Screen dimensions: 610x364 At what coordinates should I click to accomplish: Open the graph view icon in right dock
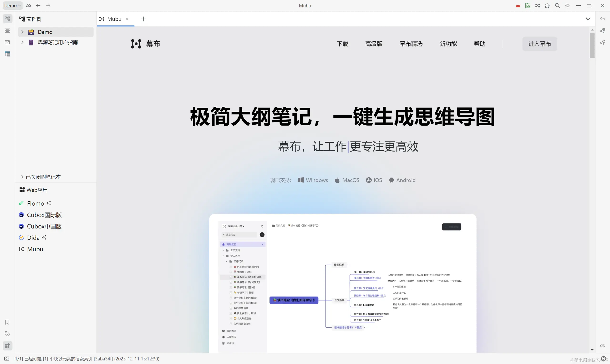click(603, 30)
